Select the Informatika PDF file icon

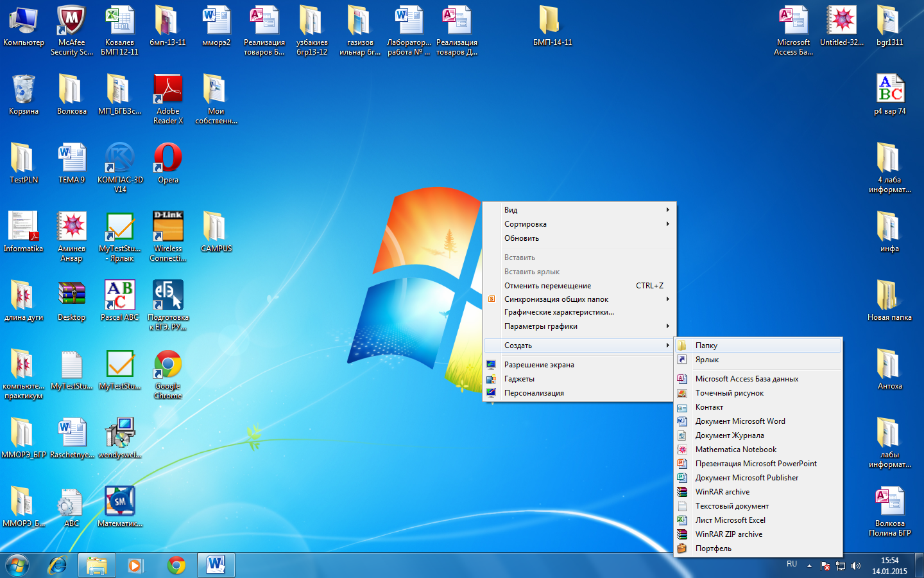24,232
